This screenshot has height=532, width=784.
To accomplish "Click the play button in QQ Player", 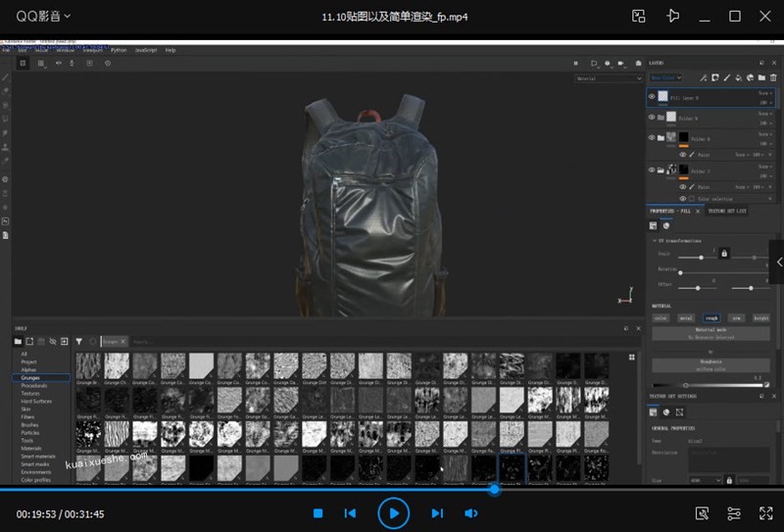I will click(x=393, y=513).
